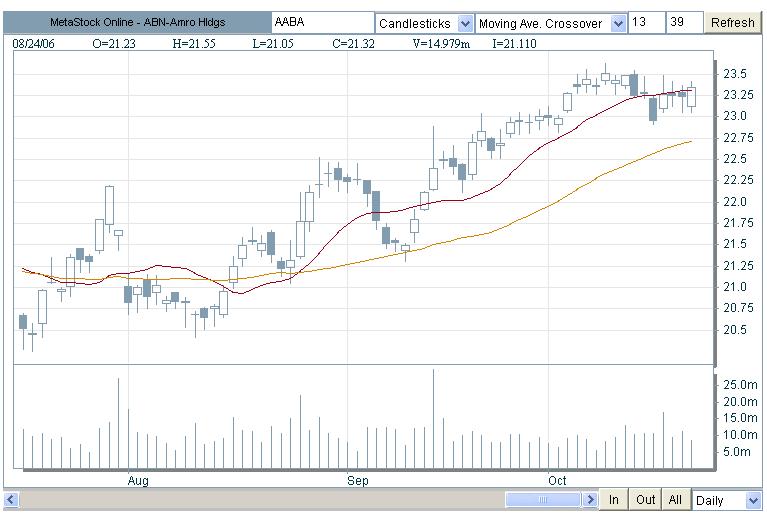Screen dimensions: 767x513
Task: Click the AABA ticker symbol field
Action: click(x=323, y=22)
